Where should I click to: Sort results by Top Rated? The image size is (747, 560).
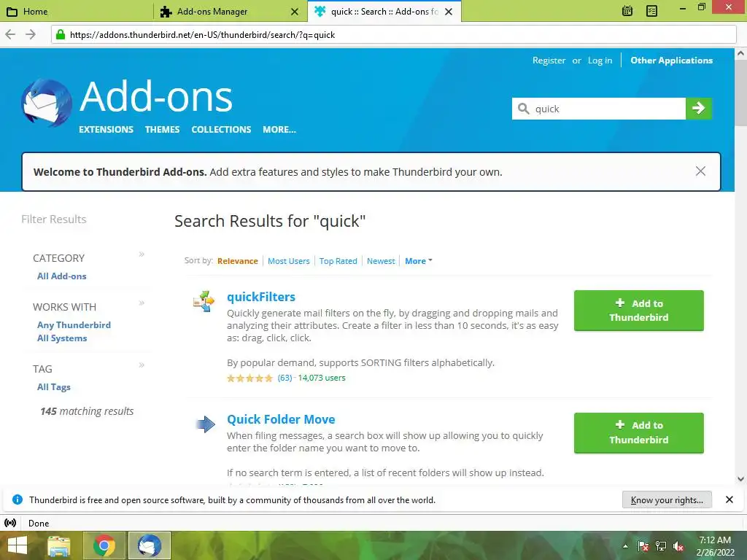click(x=338, y=261)
